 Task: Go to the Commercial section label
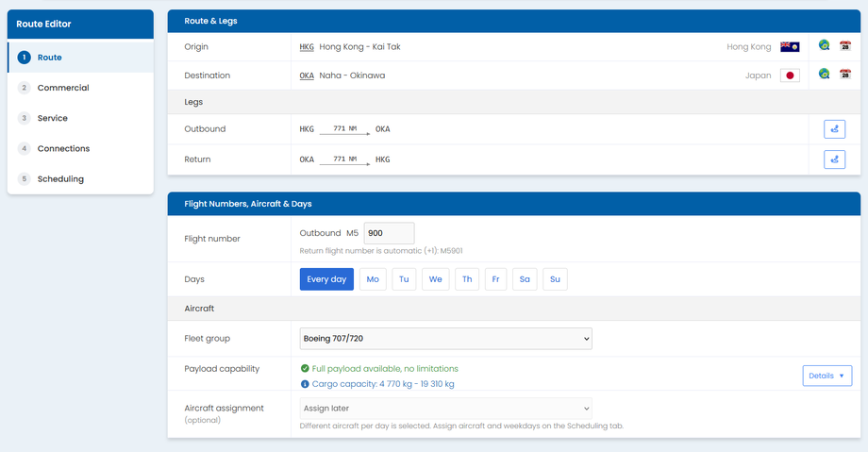(63, 88)
